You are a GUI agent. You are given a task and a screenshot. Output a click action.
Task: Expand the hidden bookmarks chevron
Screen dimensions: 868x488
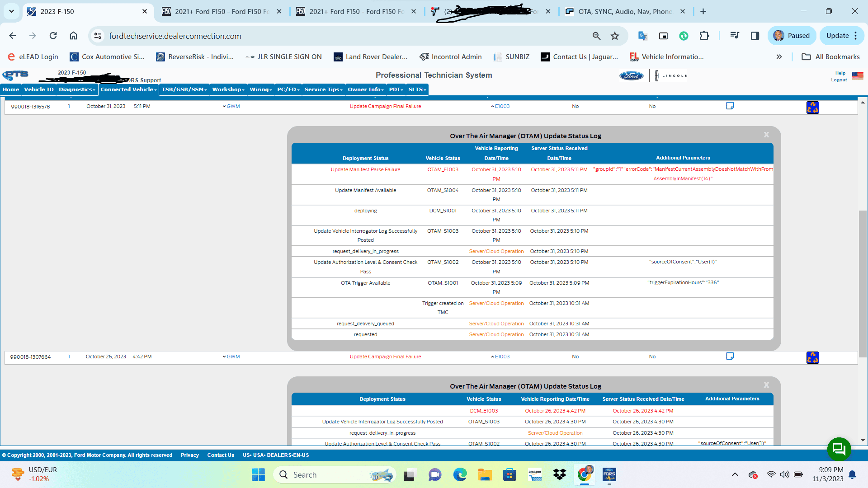tap(779, 57)
